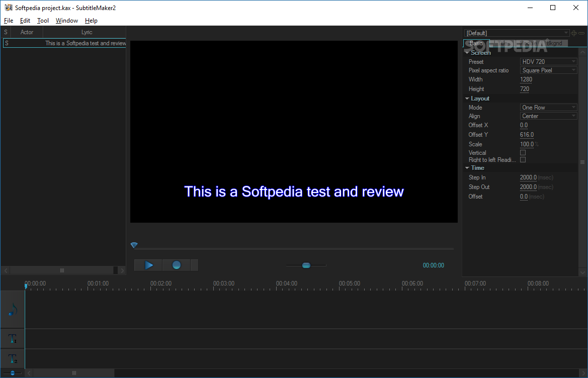
Task: Click the Step Out value 2000.0
Action: pyautogui.click(x=528, y=187)
